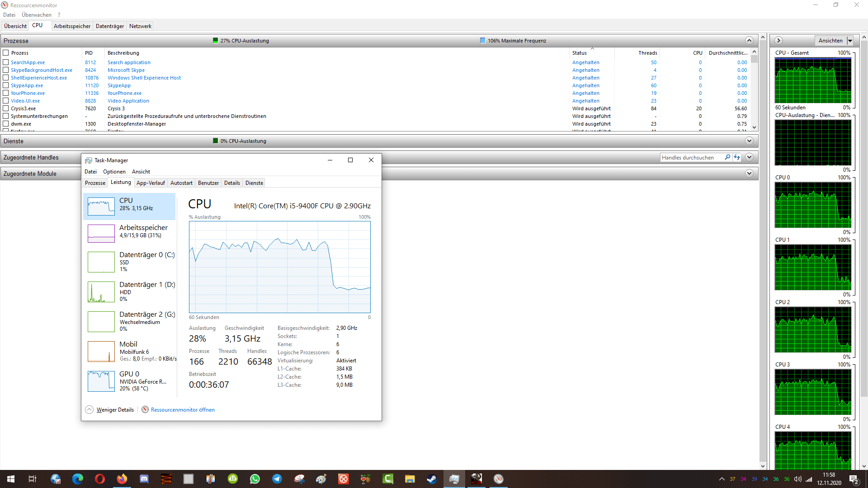This screenshot has width=868, height=488.
Task: Tick the SearchApp.exe checkbox
Action: coord(6,62)
